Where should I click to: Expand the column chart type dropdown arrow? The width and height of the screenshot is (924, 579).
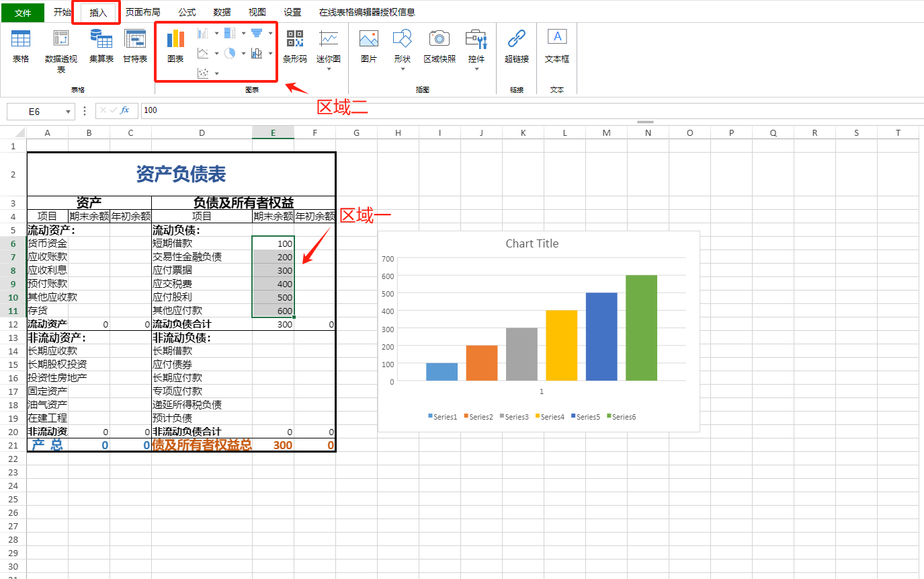[x=216, y=33]
